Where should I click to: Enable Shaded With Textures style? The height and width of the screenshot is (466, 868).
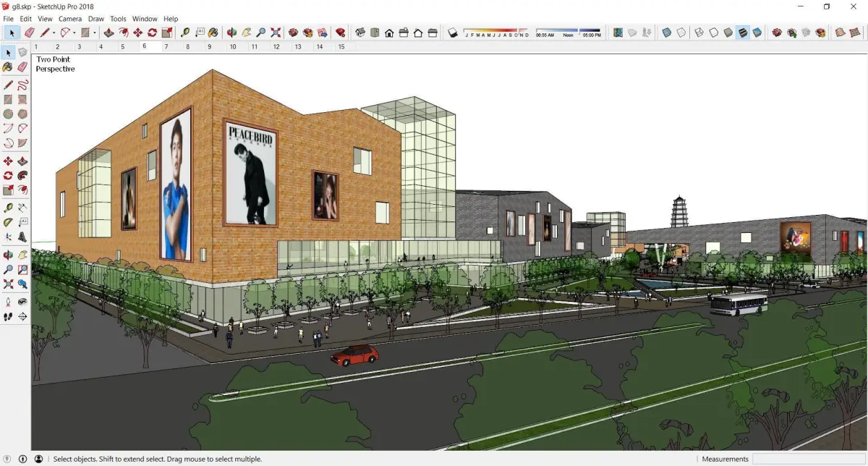[743, 33]
